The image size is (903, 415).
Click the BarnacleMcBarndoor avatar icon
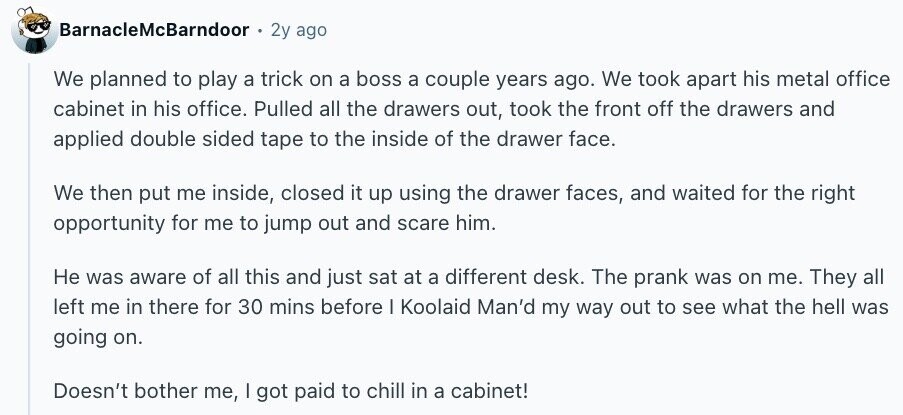point(32,31)
